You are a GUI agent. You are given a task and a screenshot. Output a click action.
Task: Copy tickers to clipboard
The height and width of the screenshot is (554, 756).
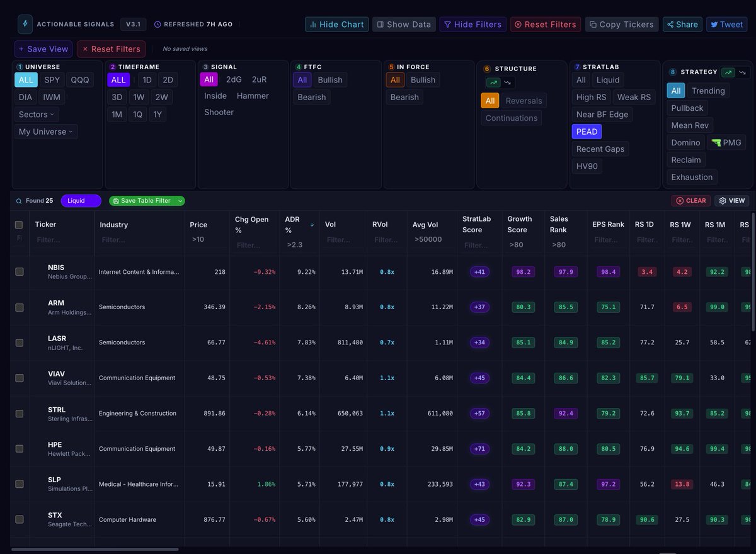click(x=622, y=25)
